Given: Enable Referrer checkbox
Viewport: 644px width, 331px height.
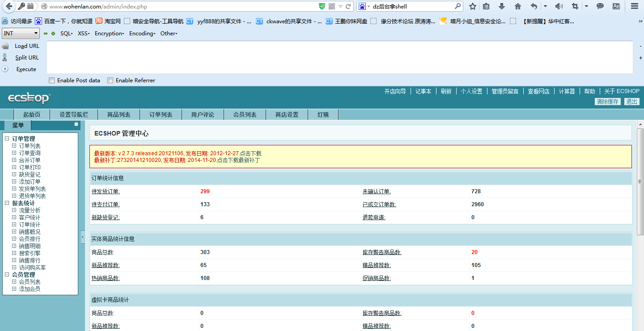Looking at the screenshot, I should point(110,81).
